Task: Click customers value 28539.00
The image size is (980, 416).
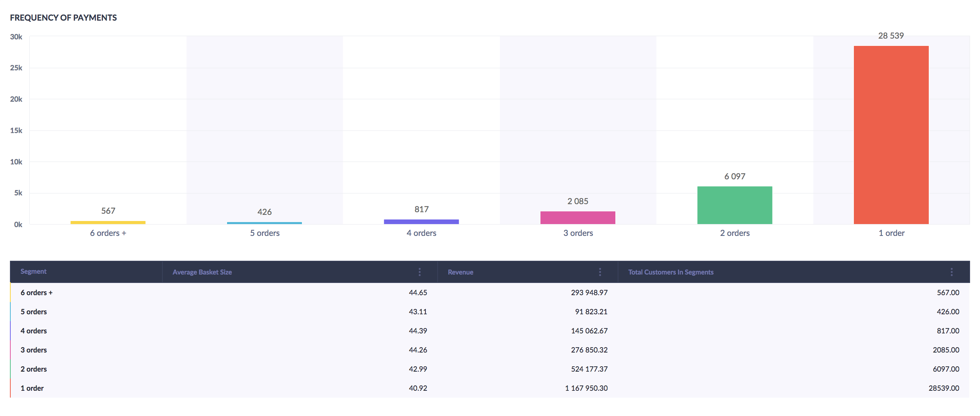Action: [944, 388]
